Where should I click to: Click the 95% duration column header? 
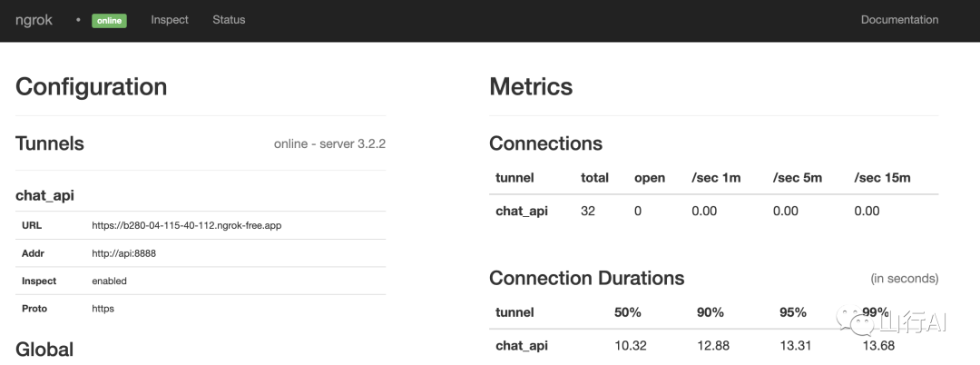pyautogui.click(x=793, y=312)
